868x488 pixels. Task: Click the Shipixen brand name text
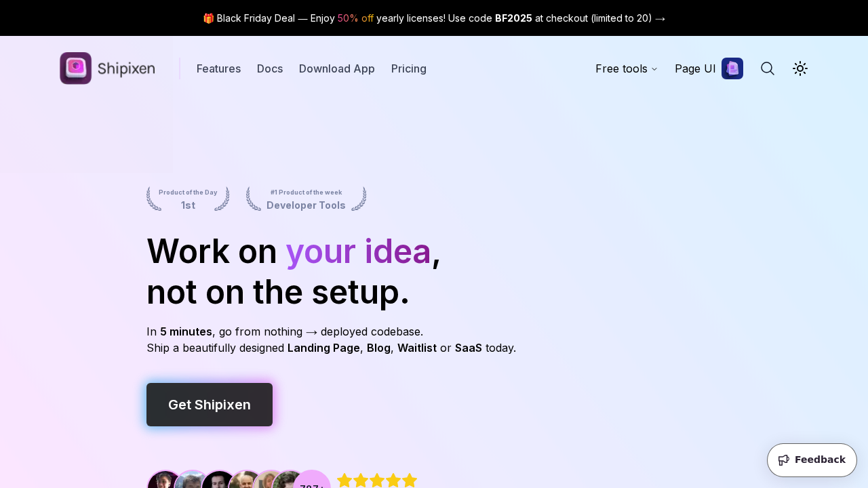(x=126, y=68)
